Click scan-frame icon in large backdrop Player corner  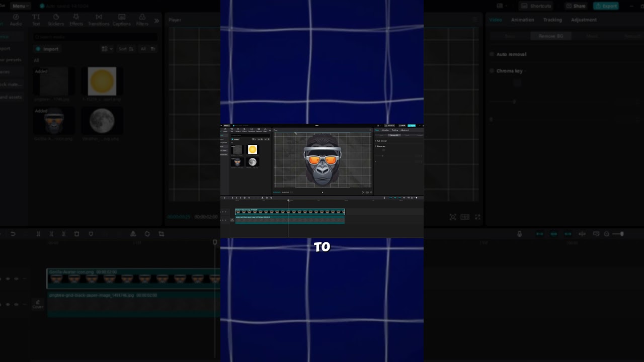point(453,217)
